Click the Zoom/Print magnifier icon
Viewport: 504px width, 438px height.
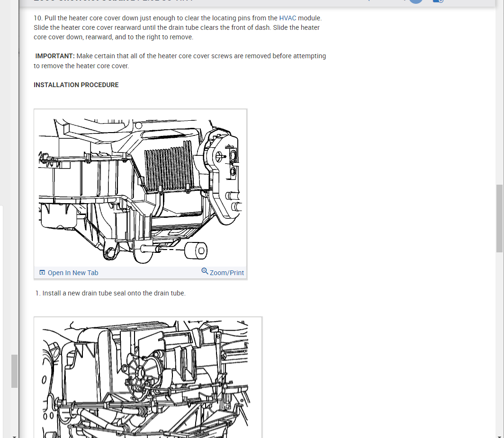point(205,271)
